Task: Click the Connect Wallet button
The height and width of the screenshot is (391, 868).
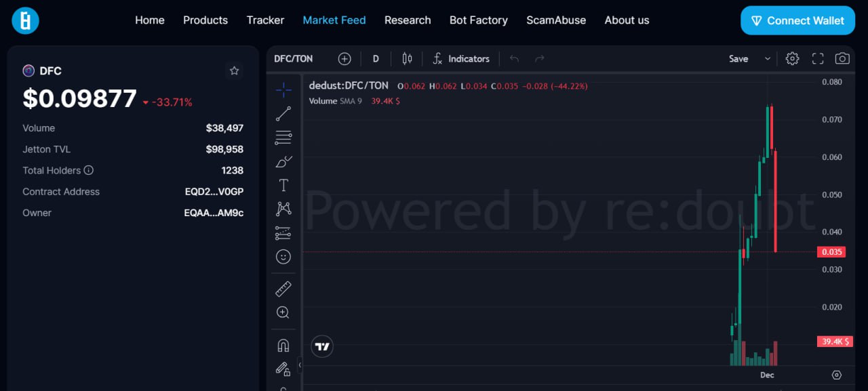Action: point(796,21)
